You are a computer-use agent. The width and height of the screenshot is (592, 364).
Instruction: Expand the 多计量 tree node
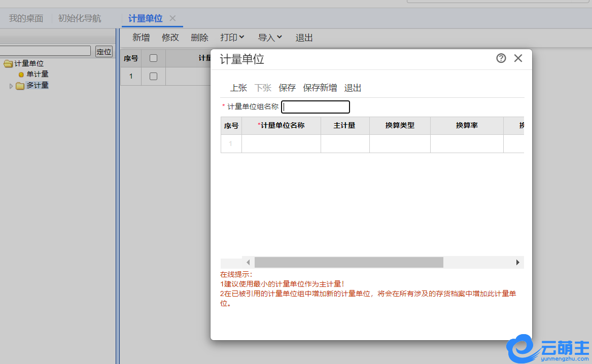coord(11,86)
